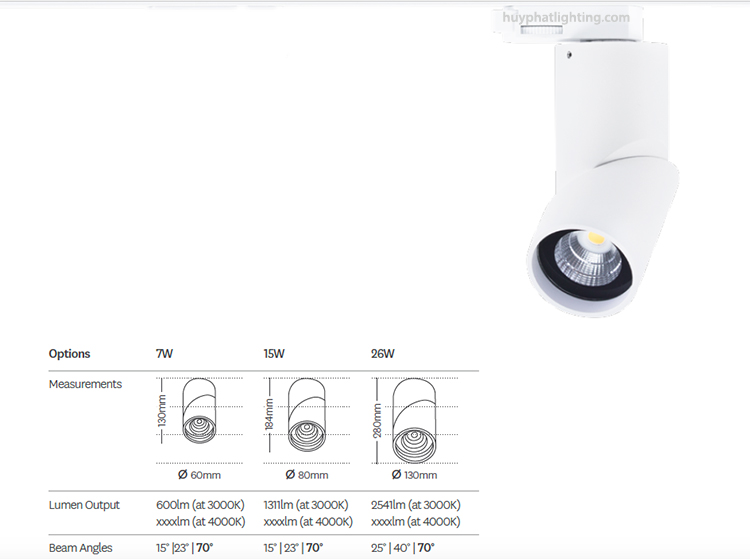This screenshot has height=559, width=750.
Task: Select "2541lm (at 3000K)" lumen value
Action: coord(416,505)
